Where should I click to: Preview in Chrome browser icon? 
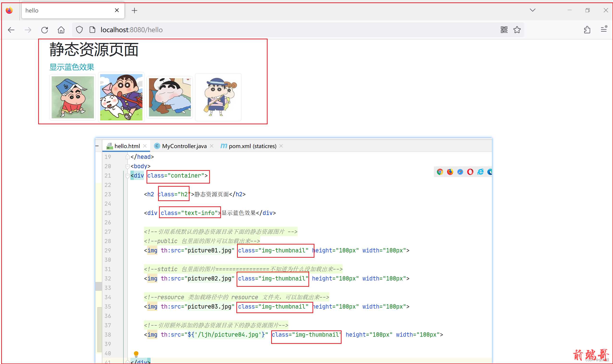pos(440,172)
